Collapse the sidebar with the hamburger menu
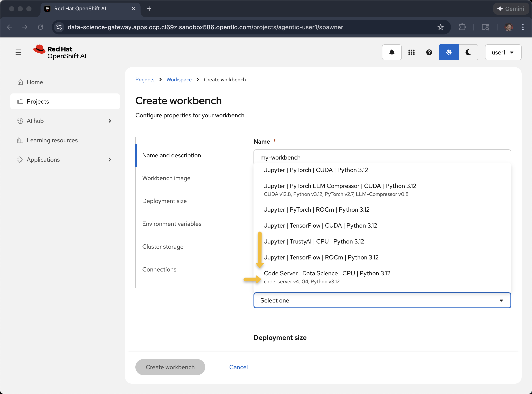Screen dimensions: 532x394 [18, 52]
